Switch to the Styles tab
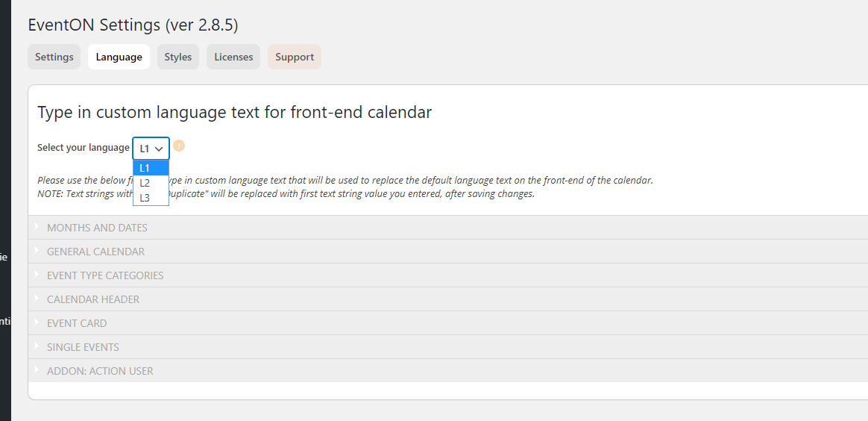Image resolution: width=868 pixels, height=421 pixels. 178,57
